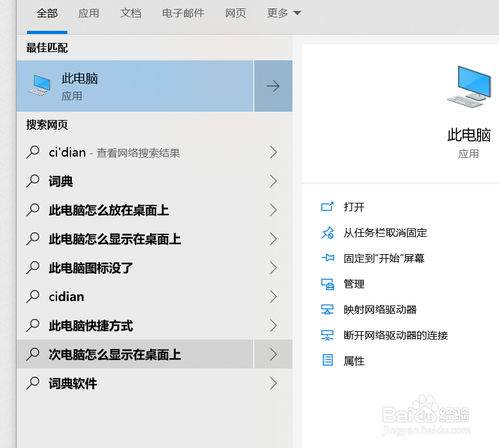Click disconnect drive icon beside 断开网络驱动器的连接

tap(327, 335)
